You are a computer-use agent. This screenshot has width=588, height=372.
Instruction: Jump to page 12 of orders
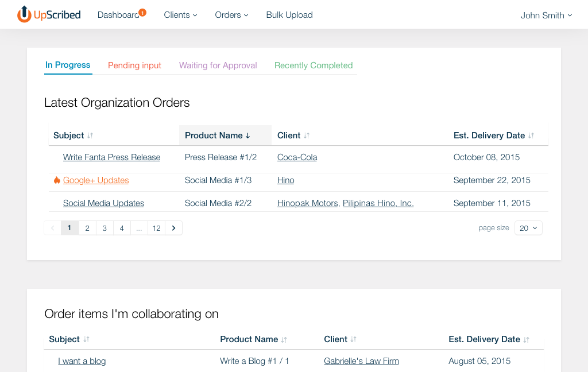point(156,228)
